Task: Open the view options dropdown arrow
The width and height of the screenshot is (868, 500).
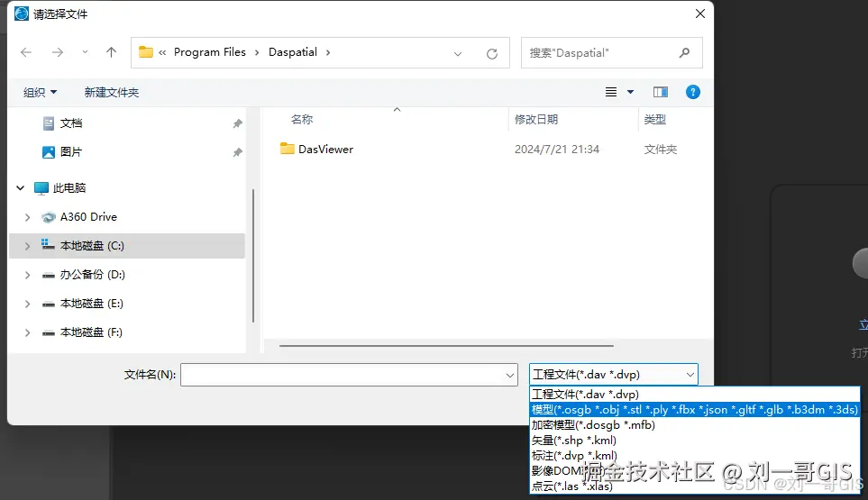Action: click(x=630, y=92)
